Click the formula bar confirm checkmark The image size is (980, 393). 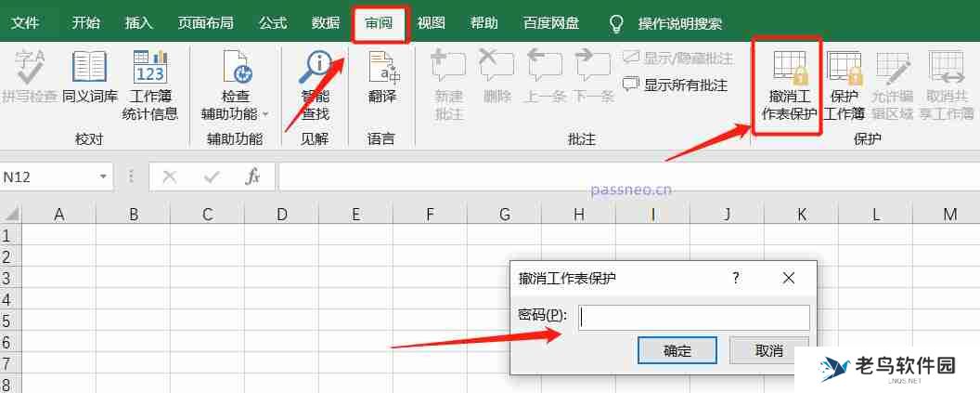point(212,177)
